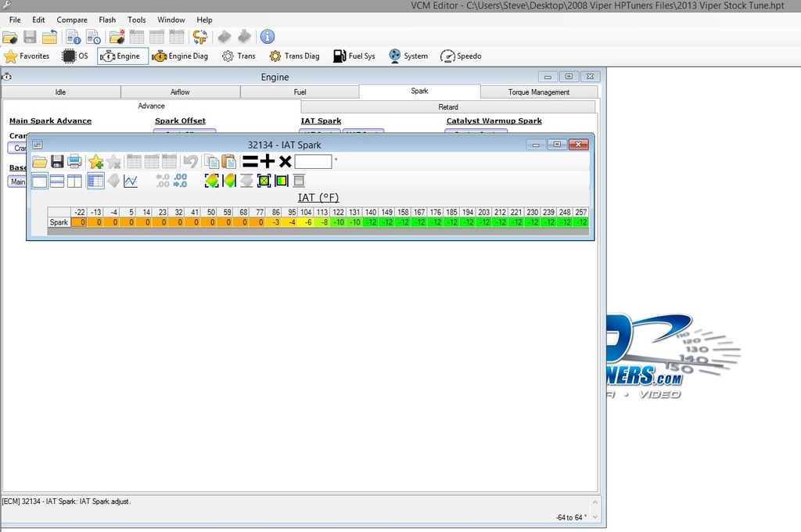The width and height of the screenshot is (801, 532).
Task: Click the add (plus) operator icon
Action: (x=268, y=162)
